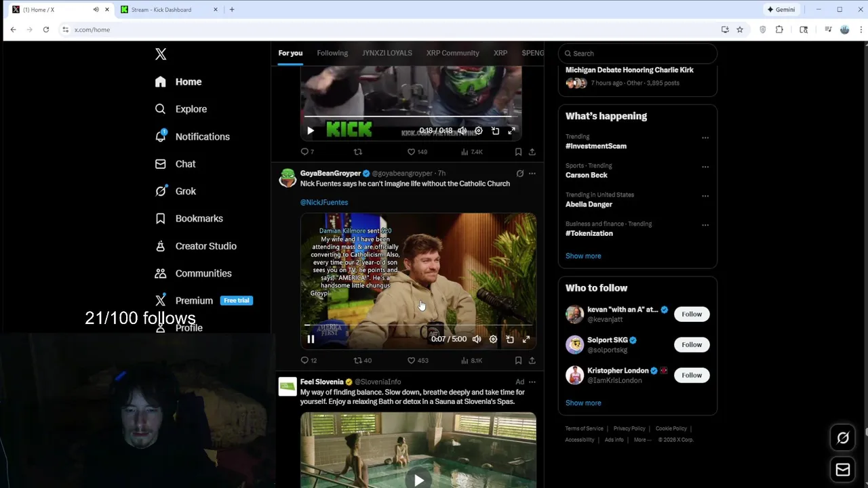Viewport: 868px width, 488px height.
Task: Click the Search input field
Action: [x=637, y=54]
